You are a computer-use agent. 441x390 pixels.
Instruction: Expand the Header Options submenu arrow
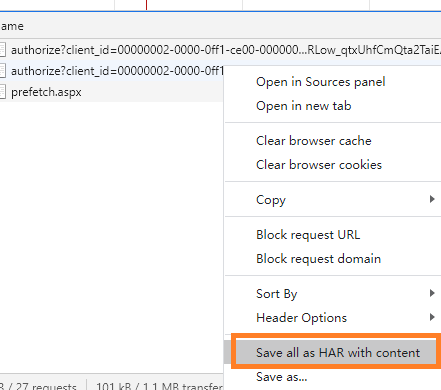pos(432,317)
